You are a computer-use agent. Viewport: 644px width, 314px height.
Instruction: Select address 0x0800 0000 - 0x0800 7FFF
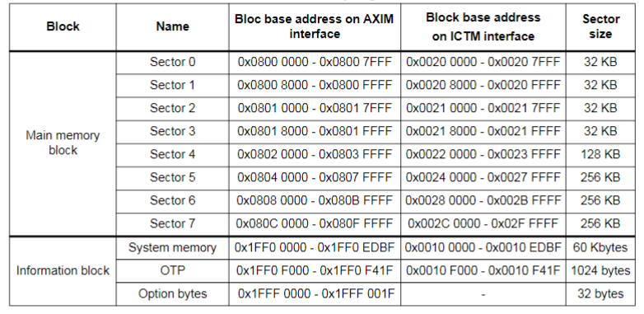click(x=315, y=62)
